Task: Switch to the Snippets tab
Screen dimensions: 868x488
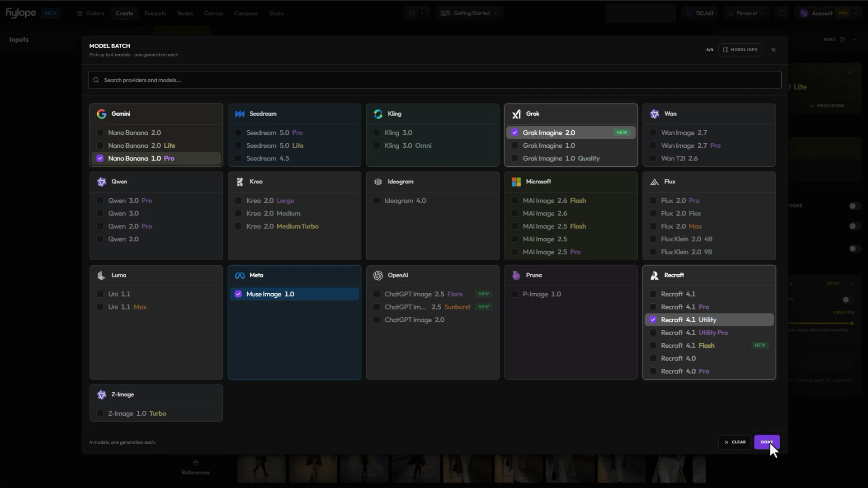Action: pyautogui.click(x=155, y=13)
